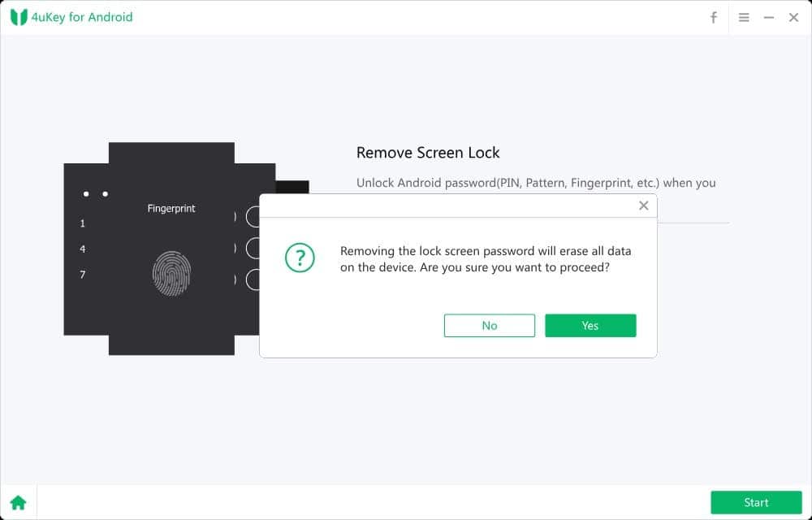812x520 pixels.
Task: Close the 4uKey for Android window
Action: pos(794,17)
